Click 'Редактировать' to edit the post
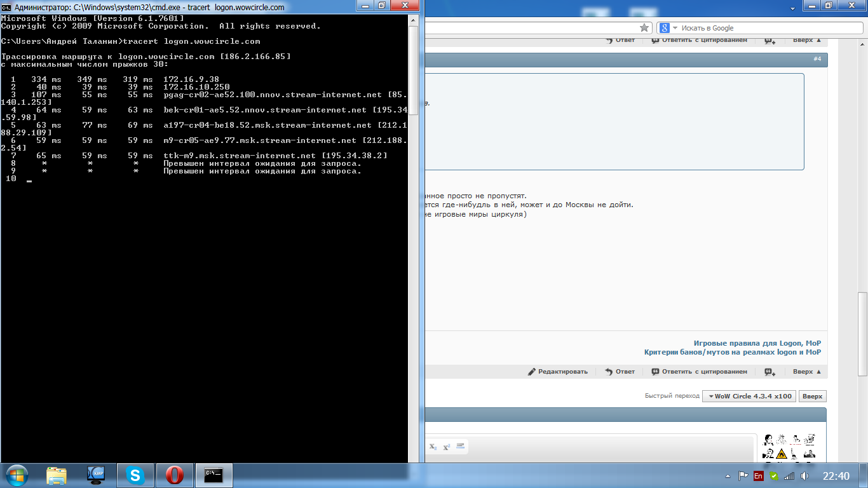Image resolution: width=868 pixels, height=488 pixels. click(558, 372)
